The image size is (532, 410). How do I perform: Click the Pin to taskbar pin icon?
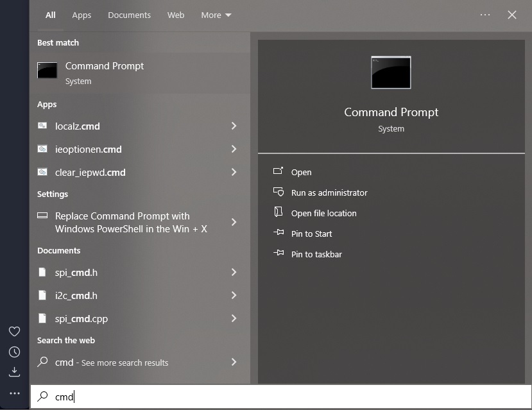point(279,253)
